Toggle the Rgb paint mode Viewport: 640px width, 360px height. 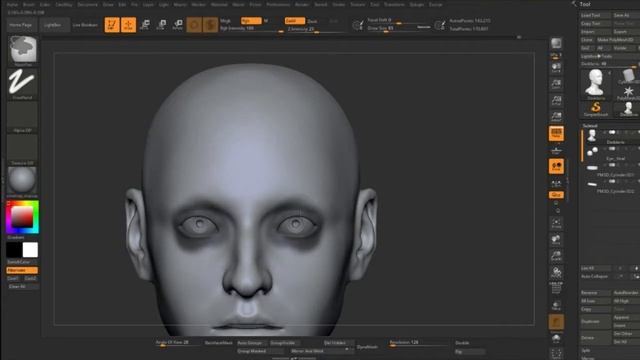(x=251, y=21)
